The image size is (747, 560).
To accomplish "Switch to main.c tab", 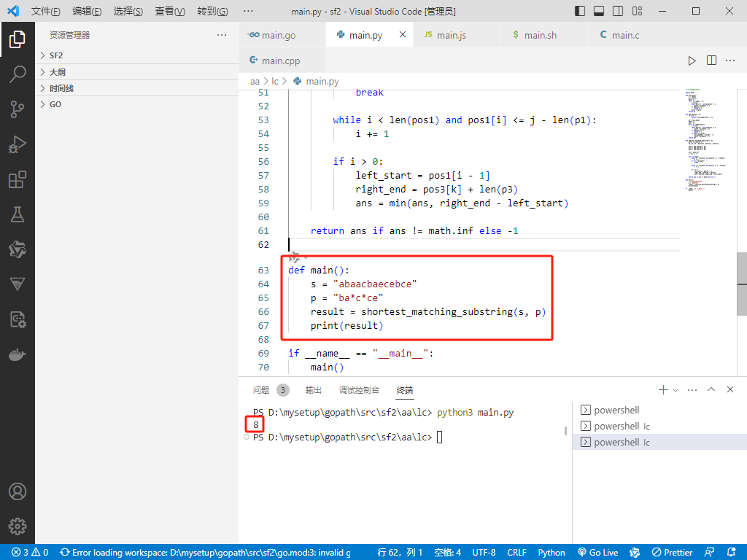I will tap(632, 35).
